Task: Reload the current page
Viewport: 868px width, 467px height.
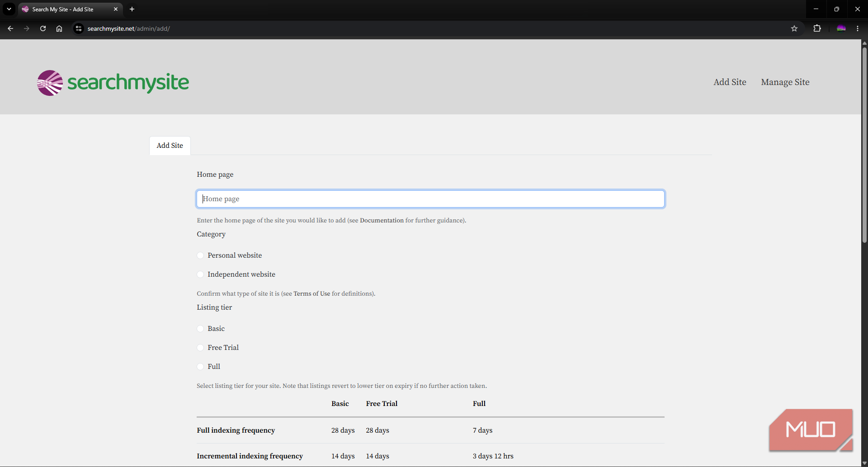Action: pyautogui.click(x=43, y=28)
